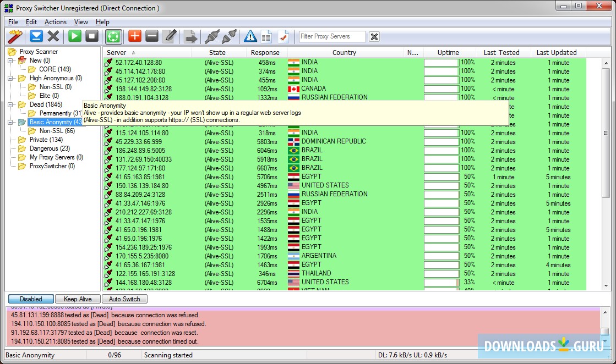Sort the list by Response column header

pos(265,53)
